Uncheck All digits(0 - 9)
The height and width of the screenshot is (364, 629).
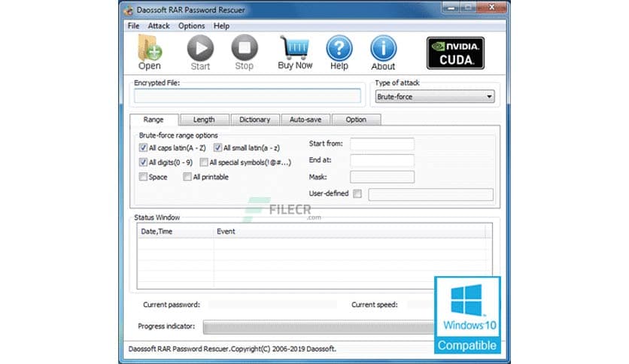(x=143, y=162)
